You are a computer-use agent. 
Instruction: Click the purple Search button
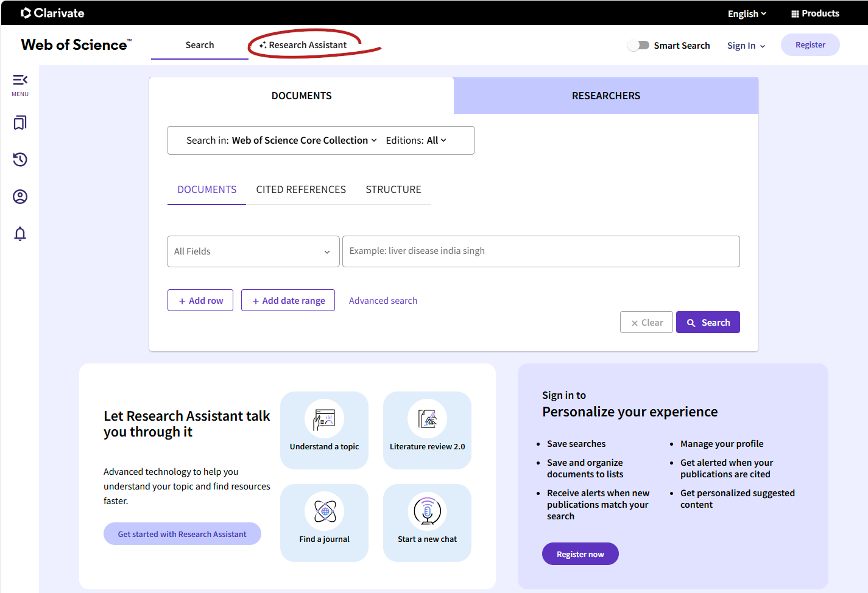point(708,323)
